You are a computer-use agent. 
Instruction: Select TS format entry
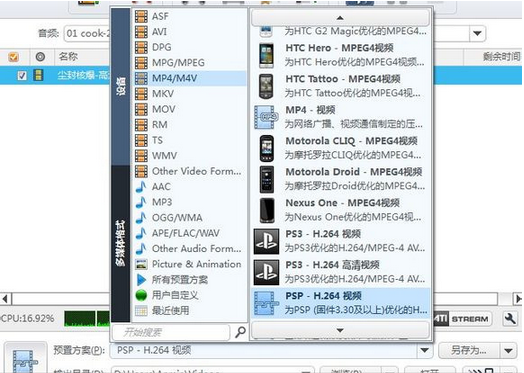pyautogui.click(x=189, y=140)
